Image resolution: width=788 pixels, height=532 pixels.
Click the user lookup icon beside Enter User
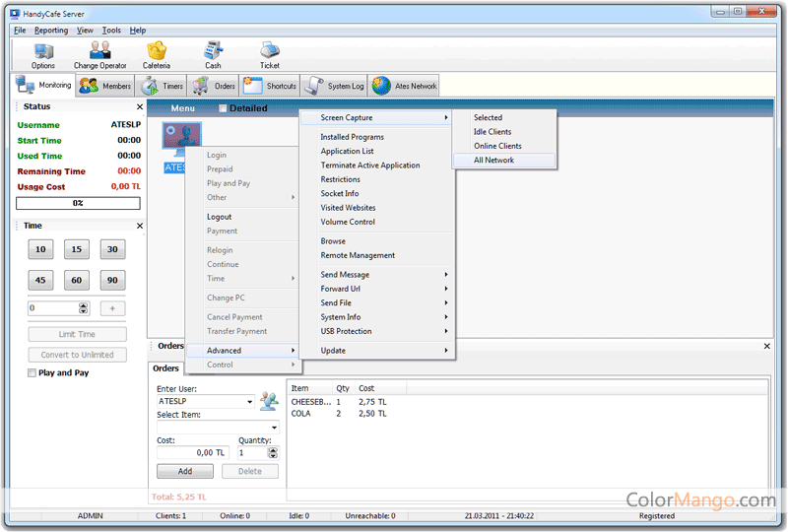(269, 401)
